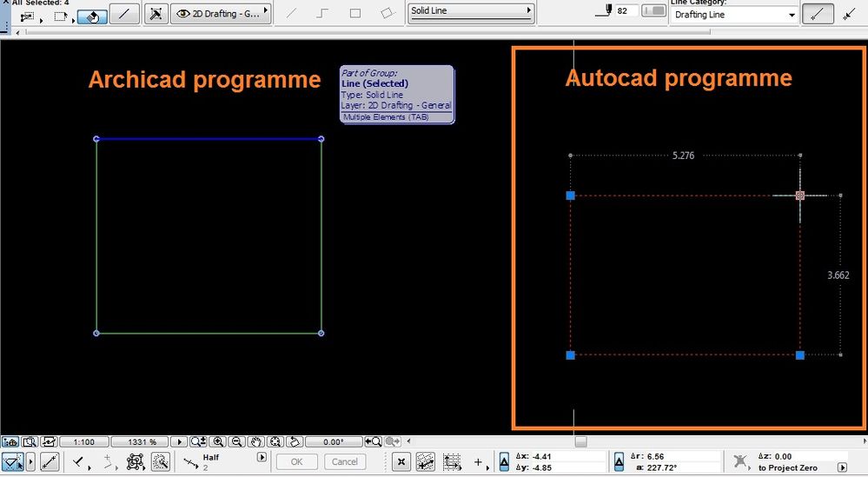The image size is (868, 477).
Task: Toggle the arrowhead line end button
Action: coord(849,15)
